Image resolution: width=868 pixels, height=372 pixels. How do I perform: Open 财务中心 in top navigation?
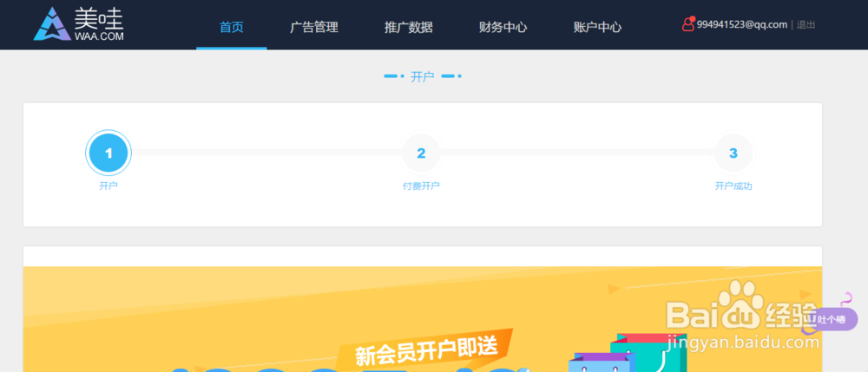coord(503,27)
